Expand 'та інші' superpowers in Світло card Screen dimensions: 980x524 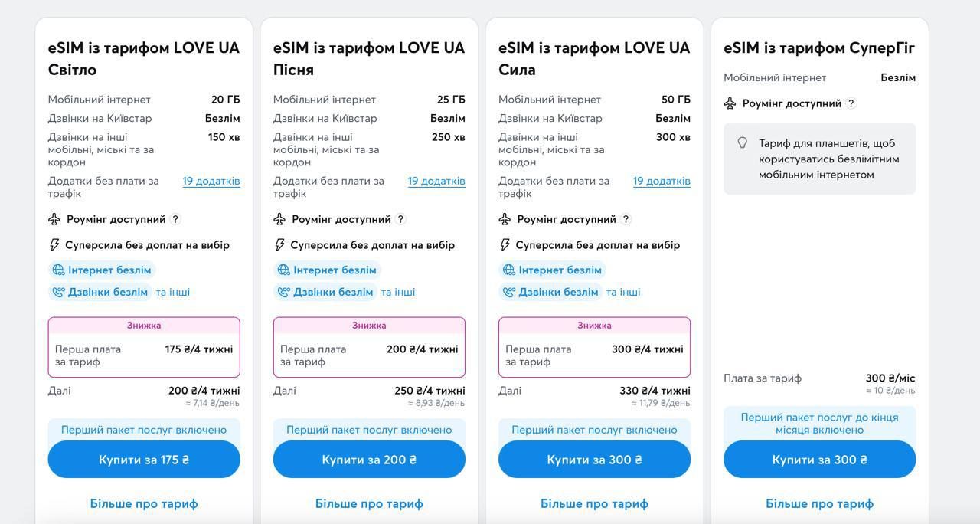(173, 292)
